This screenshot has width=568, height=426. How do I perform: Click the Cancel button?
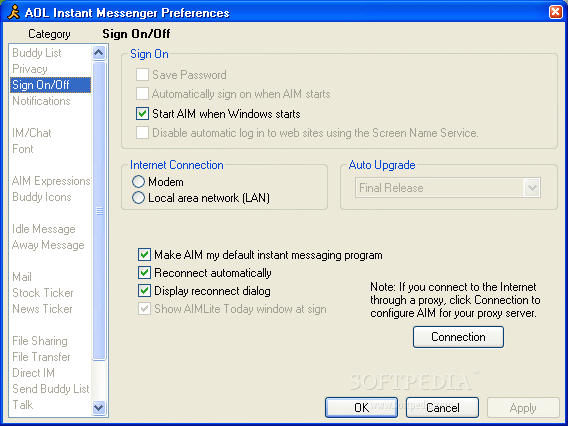pos(442,408)
